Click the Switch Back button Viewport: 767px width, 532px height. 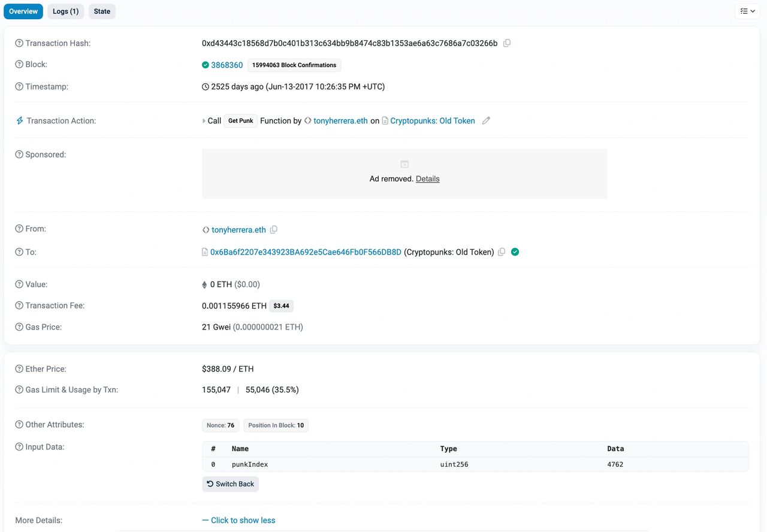(230, 484)
